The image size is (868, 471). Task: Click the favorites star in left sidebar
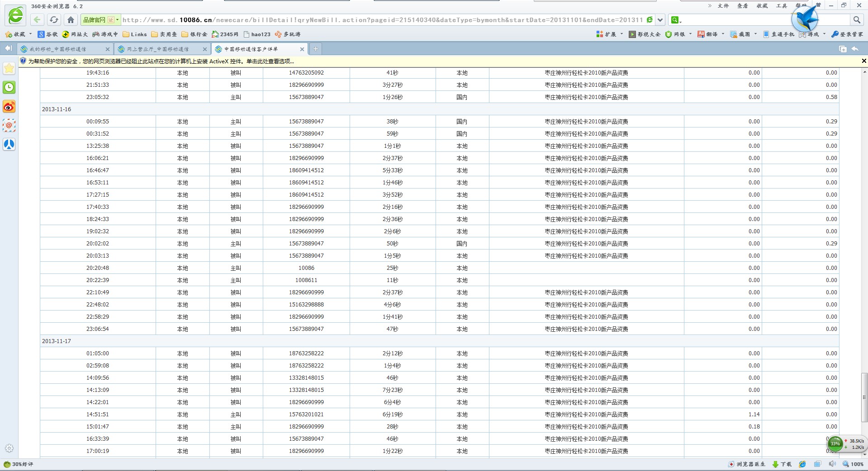coord(9,68)
